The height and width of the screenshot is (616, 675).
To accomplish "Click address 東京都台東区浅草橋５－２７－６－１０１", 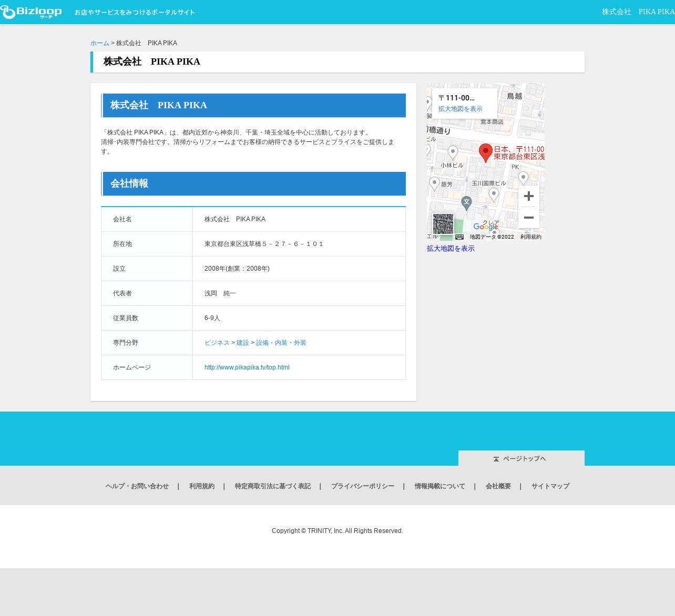I will (264, 244).
